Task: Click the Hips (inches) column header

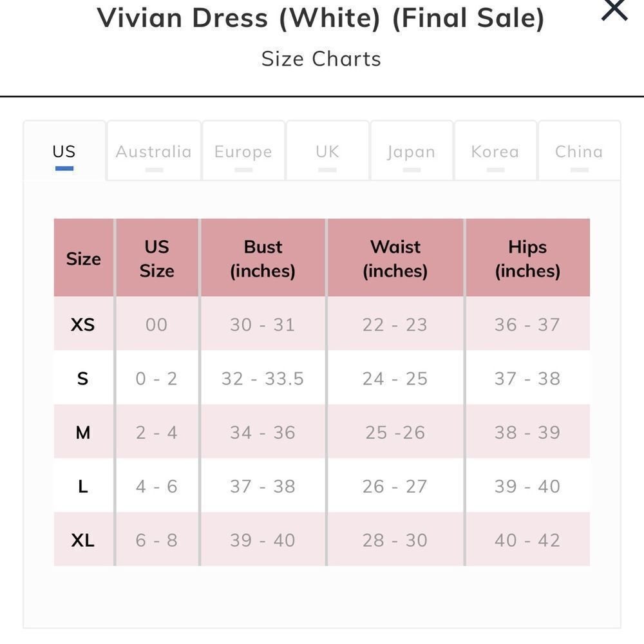Action: click(527, 258)
